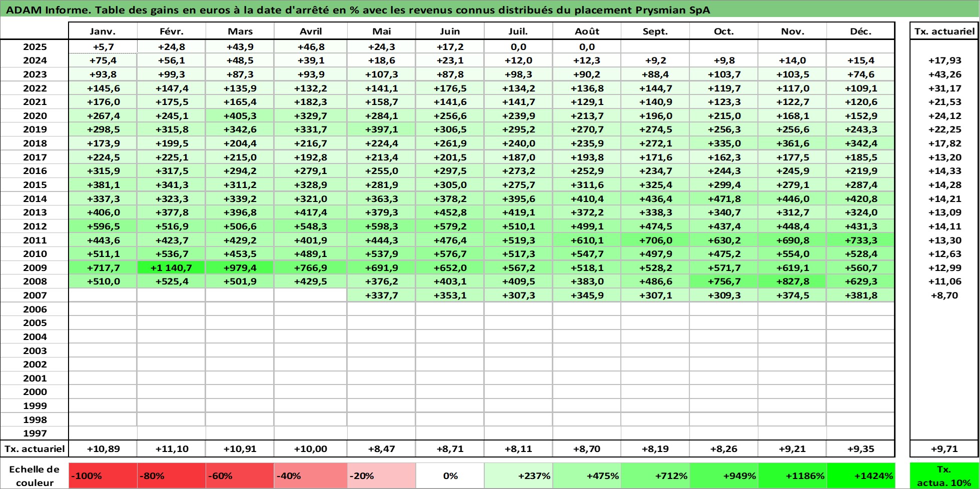Image resolution: width=980 pixels, height=489 pixels.
Task: Click the Janv. column header
Action: pyautogui.click(x=103, y=31)
